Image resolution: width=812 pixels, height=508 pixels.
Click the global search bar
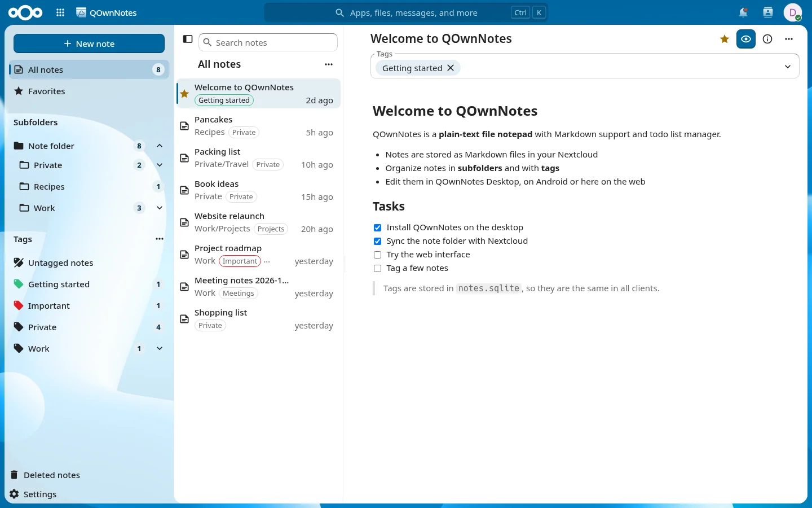pyautogui.click(x=406, y=12)
